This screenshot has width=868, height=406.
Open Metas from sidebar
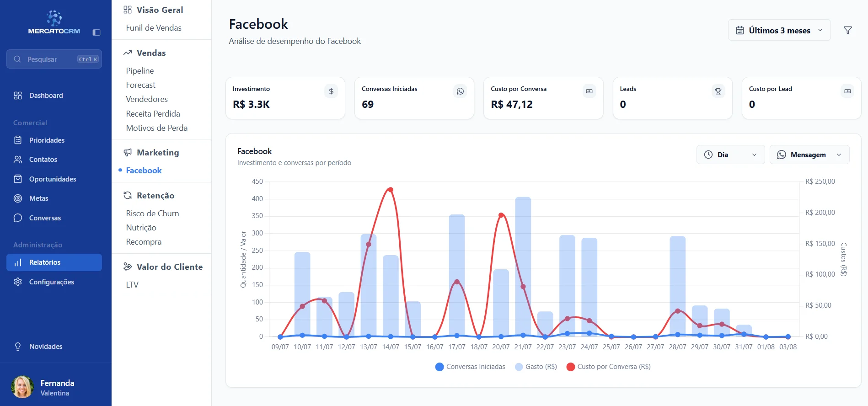point(54,198)
